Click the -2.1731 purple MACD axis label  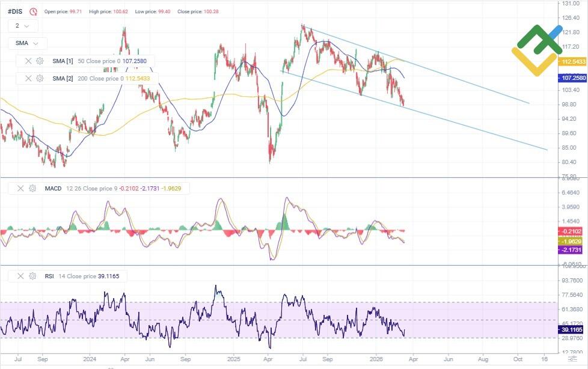570,250
